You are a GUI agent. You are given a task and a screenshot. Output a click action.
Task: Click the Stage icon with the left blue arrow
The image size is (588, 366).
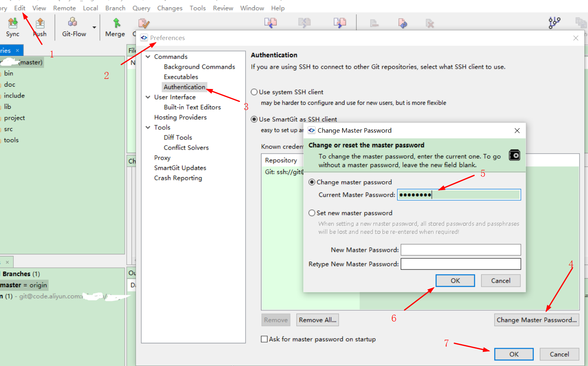pyautogui.click(x=271, y=23)
